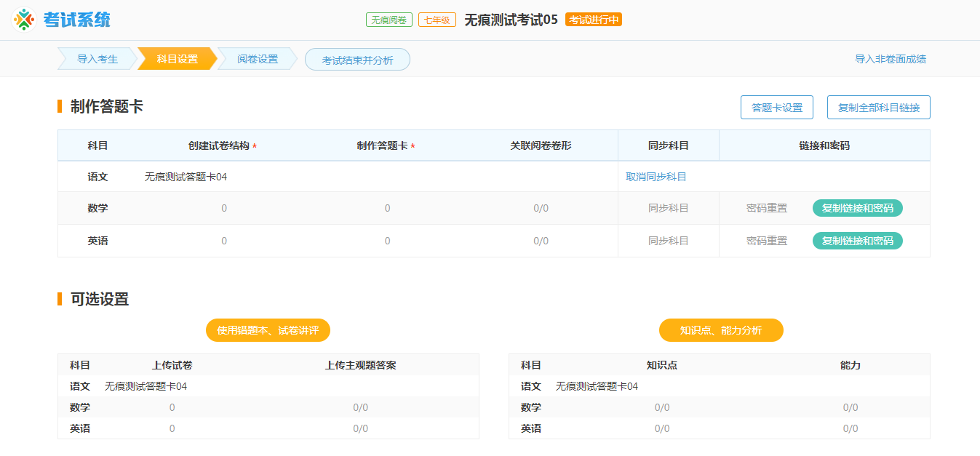This screenshot has height=456, width=980.
Task: Click 复制链接和密码 for 英语
Action: 859,241
